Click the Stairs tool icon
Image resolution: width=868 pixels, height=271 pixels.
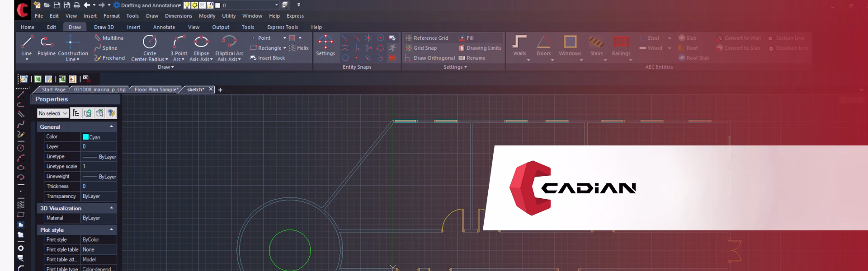pyautogui.click(x=596, y=43)
